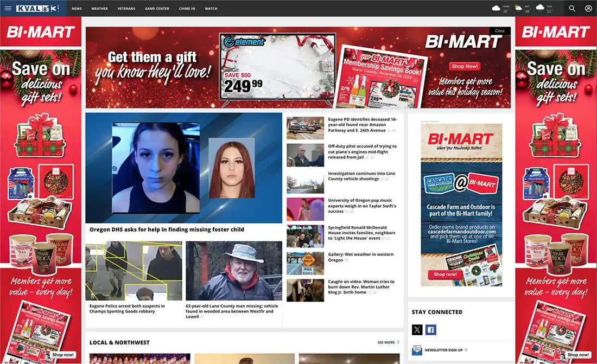Click the current weather cloud icon
Image resolution: width=597 pixels, height=364 pixels.
[x=496, y=8]
